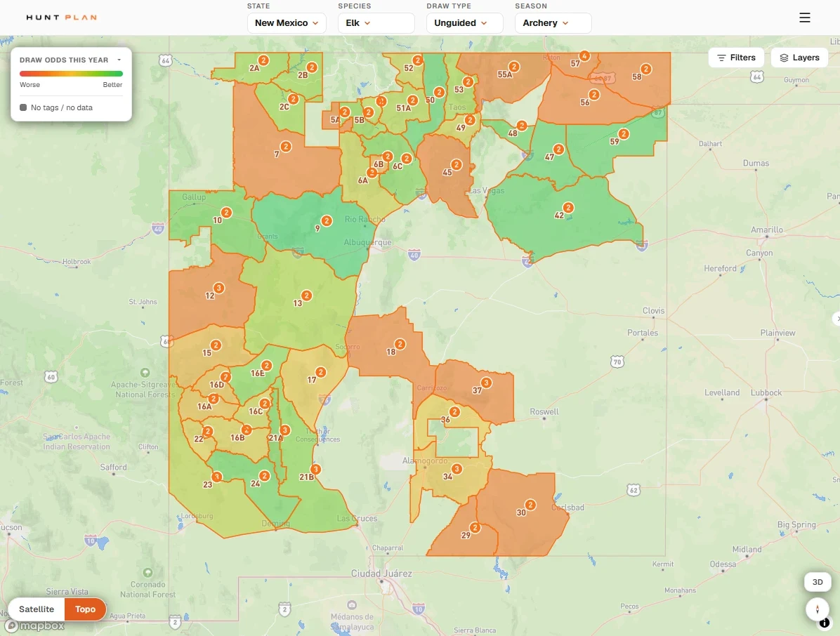
Task: Click the Roswell city label
Action: [x=544, y=411]
